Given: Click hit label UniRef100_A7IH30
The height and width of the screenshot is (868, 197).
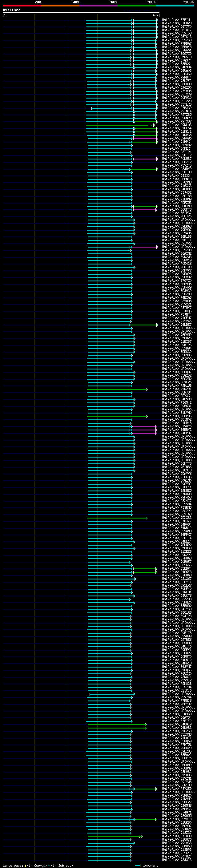Looking at the screenshot, I should tap(177, 836).
